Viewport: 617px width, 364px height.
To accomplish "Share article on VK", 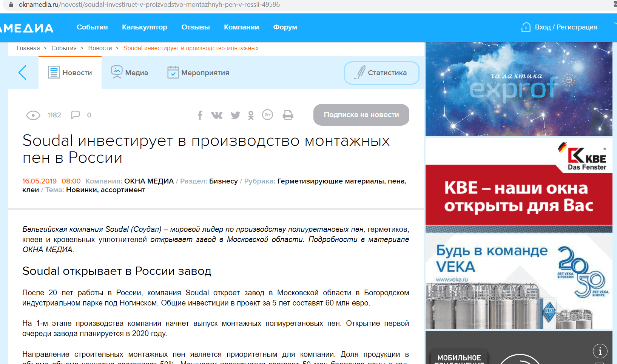I will (217, 115).
